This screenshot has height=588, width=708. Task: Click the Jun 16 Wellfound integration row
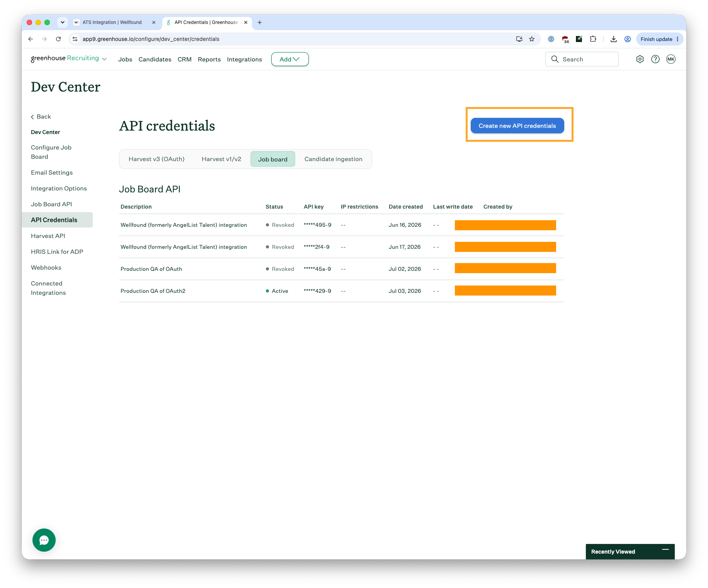pyautogui.click(x=342, y=225)
